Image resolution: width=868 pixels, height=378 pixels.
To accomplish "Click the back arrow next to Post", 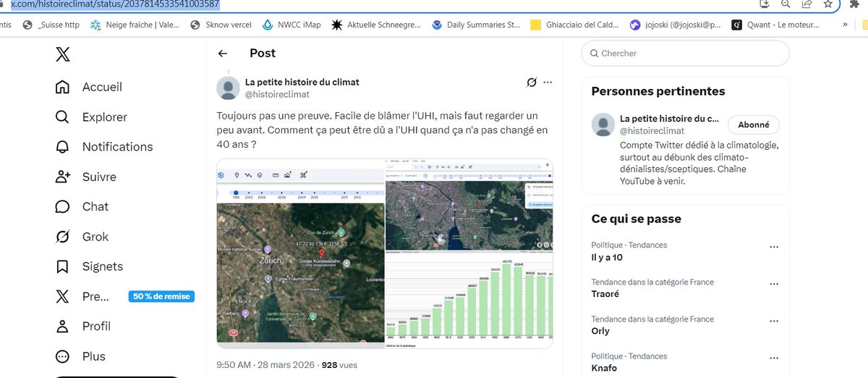I will click(x=223, y=53).
